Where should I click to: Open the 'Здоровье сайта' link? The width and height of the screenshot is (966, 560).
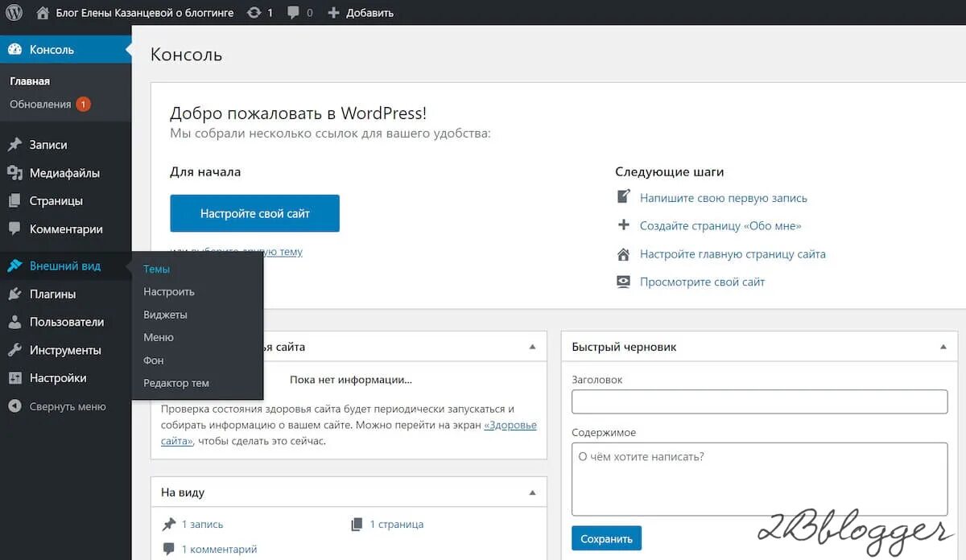(510, 425)
